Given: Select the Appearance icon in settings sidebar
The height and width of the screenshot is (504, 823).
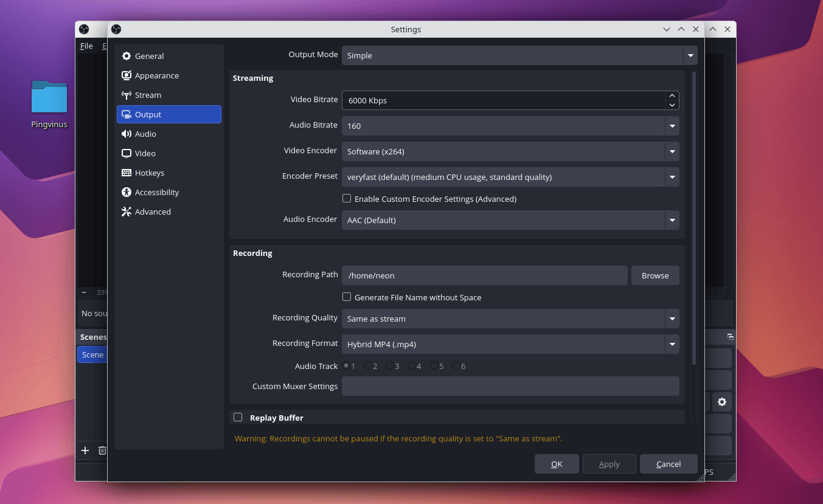Looking at the screenshot, I should [127, 75].
